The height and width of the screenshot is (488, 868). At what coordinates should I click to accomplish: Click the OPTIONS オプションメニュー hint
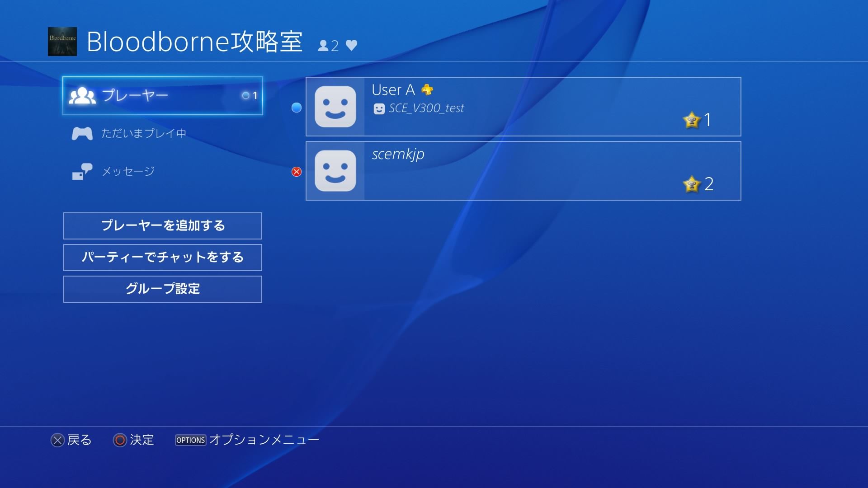point(247,440)
